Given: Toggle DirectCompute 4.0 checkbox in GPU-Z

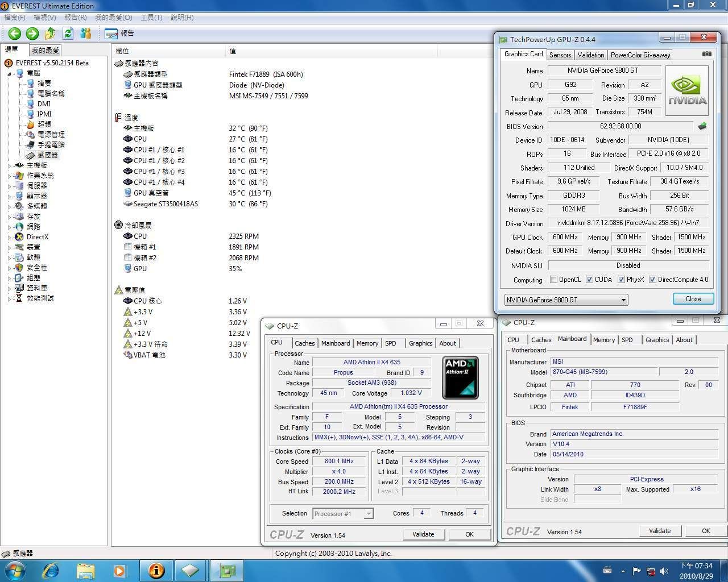Looking at the screenshot, I should click(652, 279).
